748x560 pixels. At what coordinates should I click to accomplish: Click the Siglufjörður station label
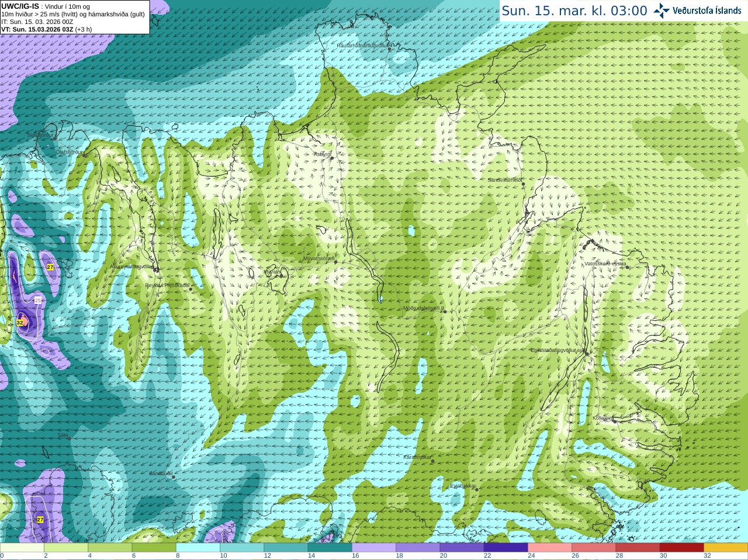(x=41, y=134)
